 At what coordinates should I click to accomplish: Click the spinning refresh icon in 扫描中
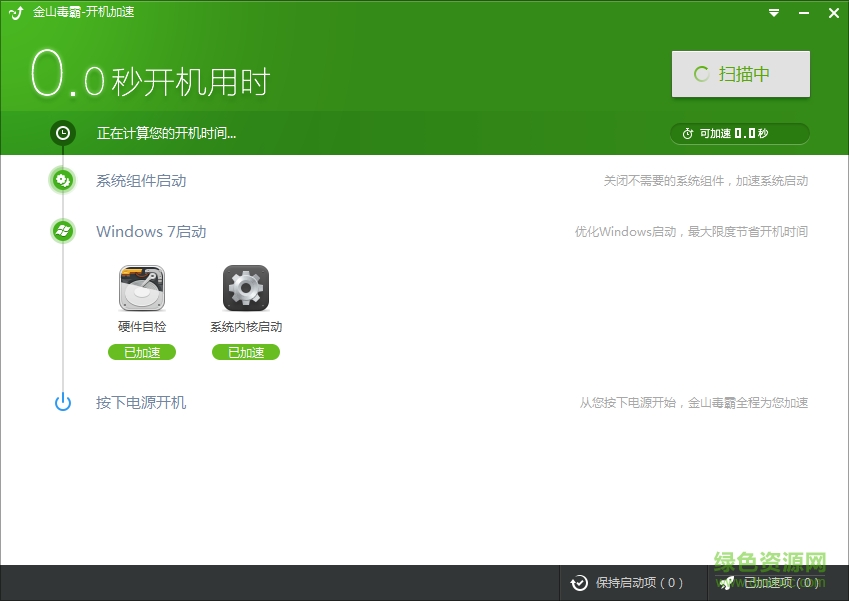(701, 74)
